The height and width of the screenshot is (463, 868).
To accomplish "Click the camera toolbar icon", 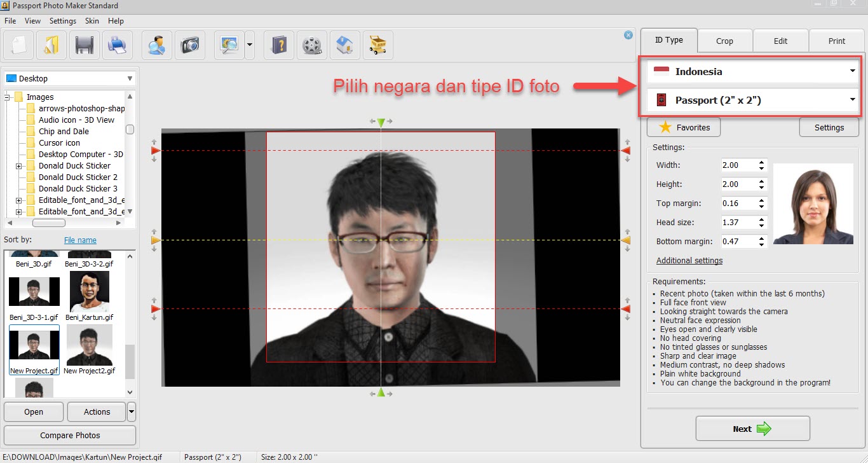I will [190, 45].
